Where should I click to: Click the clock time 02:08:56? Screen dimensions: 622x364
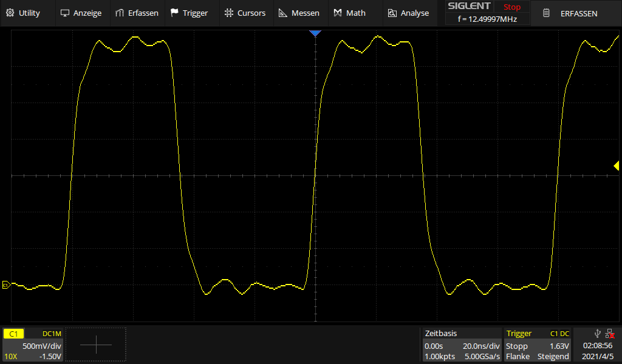tap(598, 346)
